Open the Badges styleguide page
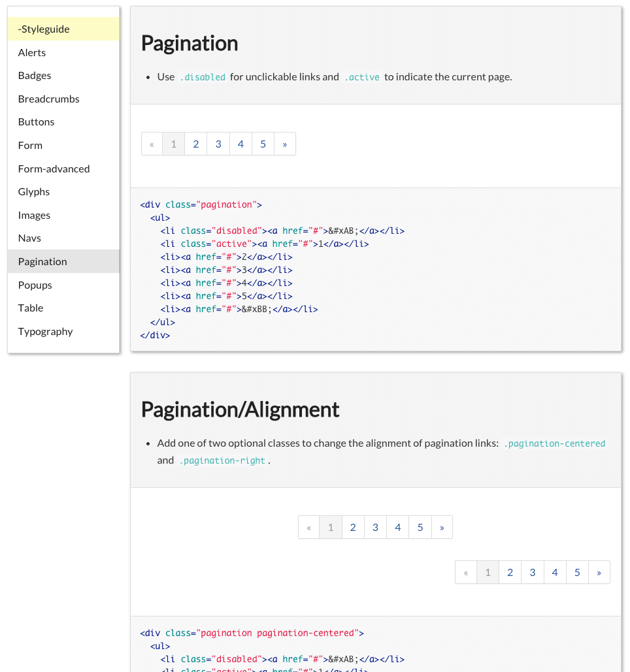The width and height of the screenshot is (630, 672). click(34, 75)
